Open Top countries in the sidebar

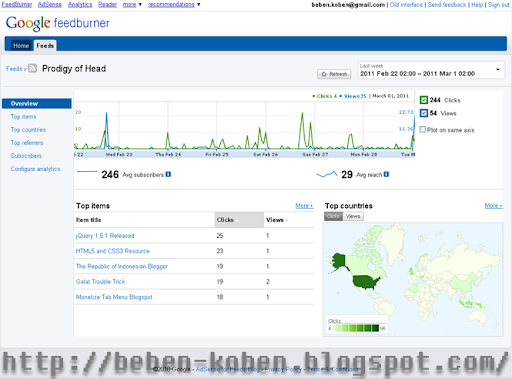tap(28, 130)
